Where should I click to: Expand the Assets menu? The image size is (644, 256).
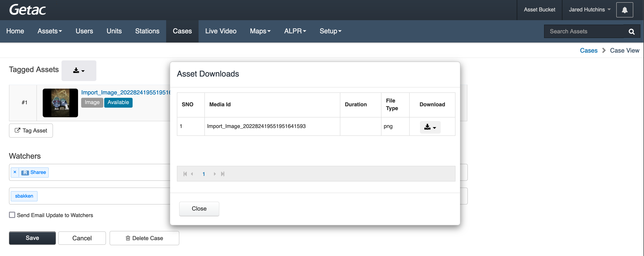pos(50,31)
